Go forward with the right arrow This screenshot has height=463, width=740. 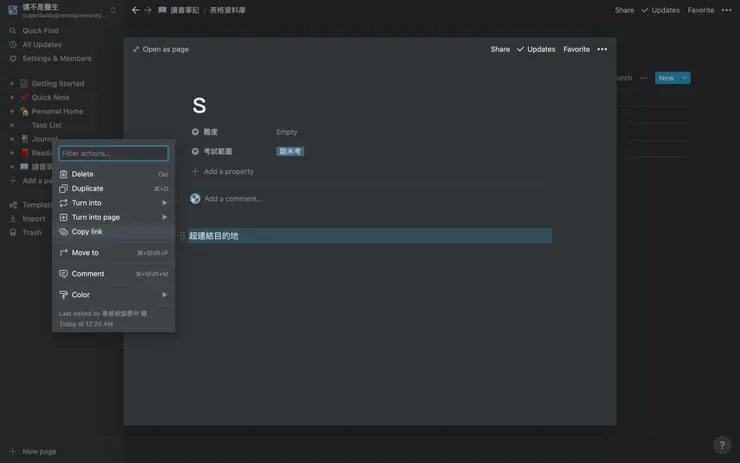[x=148, y=10]
